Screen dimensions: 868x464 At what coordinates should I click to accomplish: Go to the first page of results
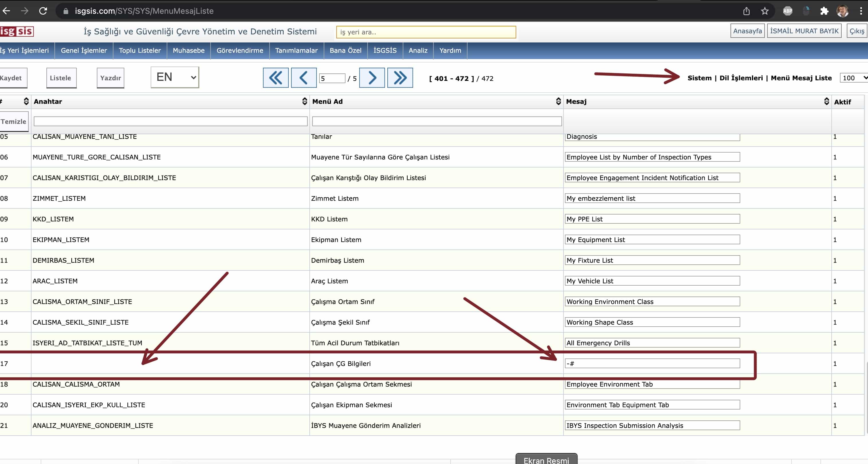[x=275, y=78]
